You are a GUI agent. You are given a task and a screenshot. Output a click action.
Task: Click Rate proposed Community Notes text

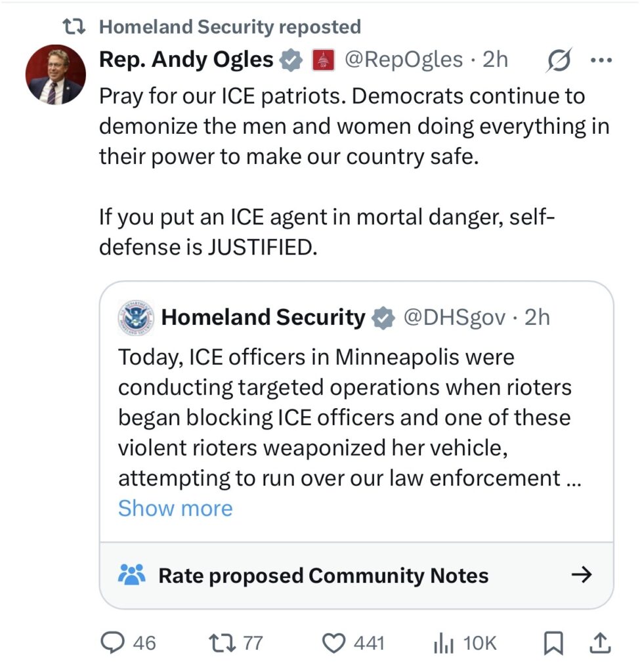coord(323,576)
